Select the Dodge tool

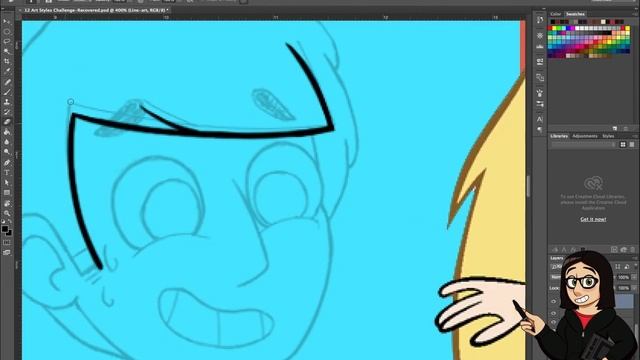click(7, 152)
